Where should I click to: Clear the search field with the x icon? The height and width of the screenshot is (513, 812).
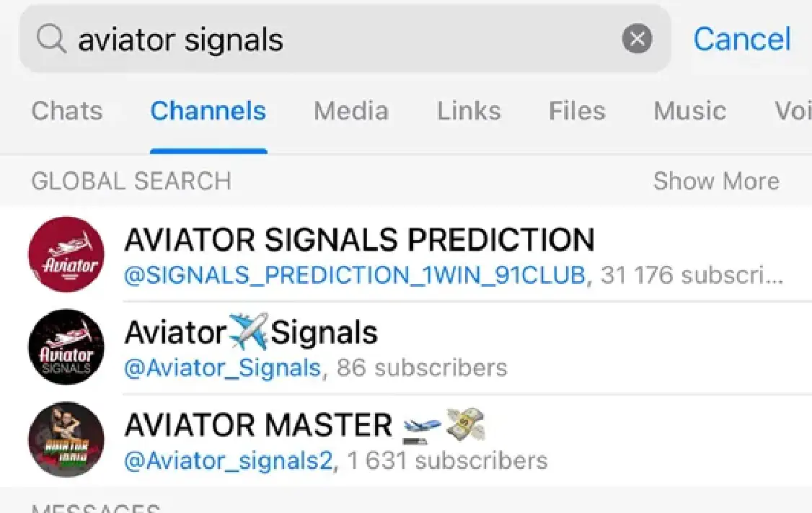click(x=637, y=39)
